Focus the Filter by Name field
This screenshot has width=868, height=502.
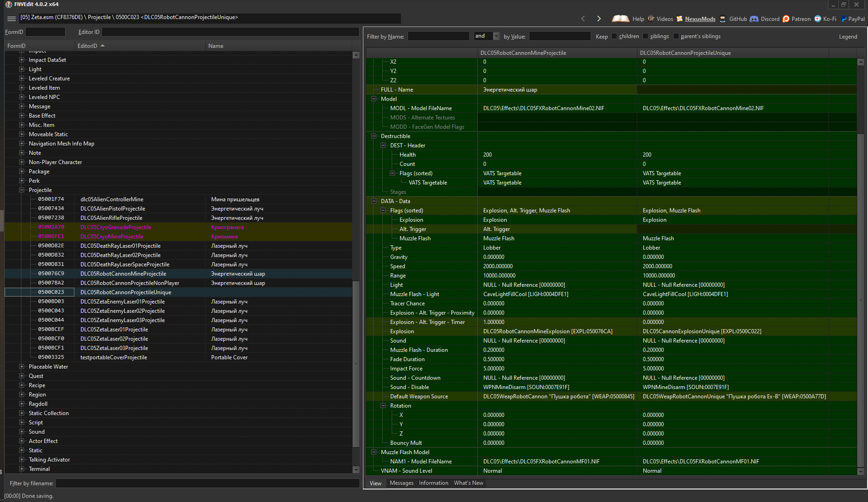(x=439, y=36)
